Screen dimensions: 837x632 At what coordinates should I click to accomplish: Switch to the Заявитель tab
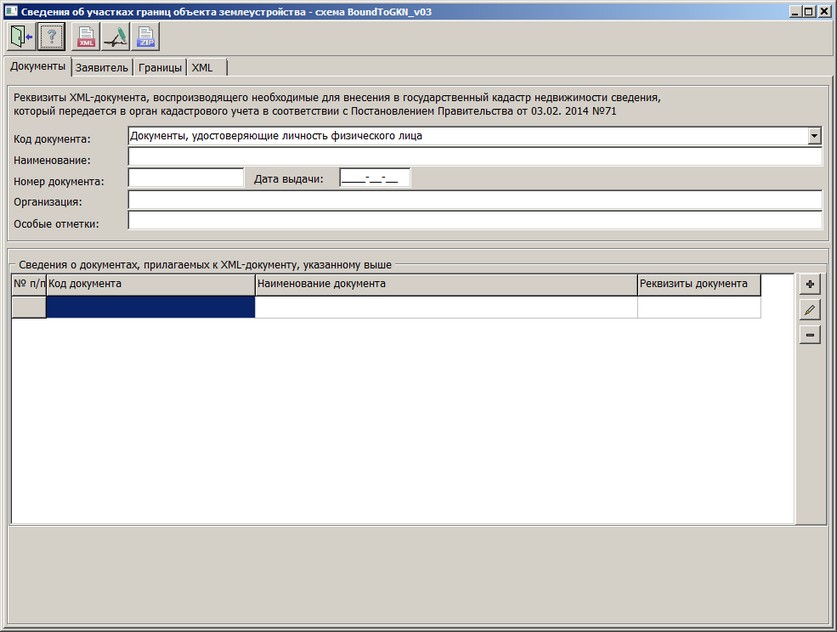[102, 67]
